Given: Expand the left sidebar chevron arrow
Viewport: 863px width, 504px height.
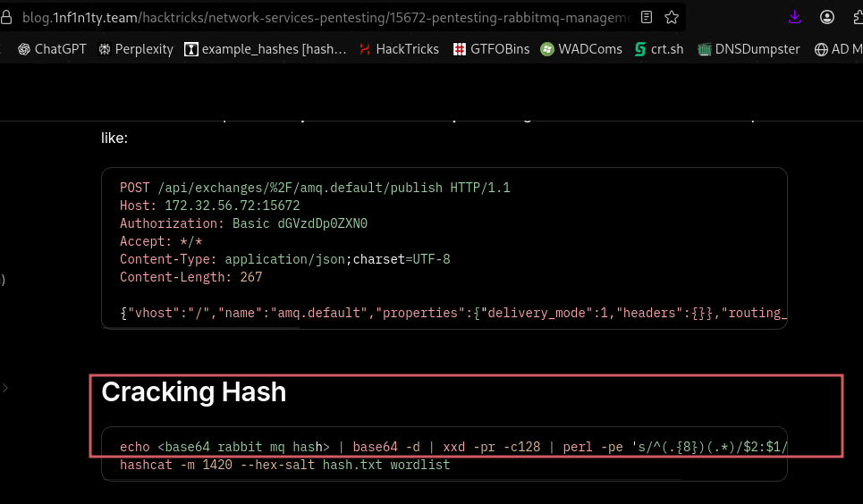Looking at the screenshot, I should [5, 388].
